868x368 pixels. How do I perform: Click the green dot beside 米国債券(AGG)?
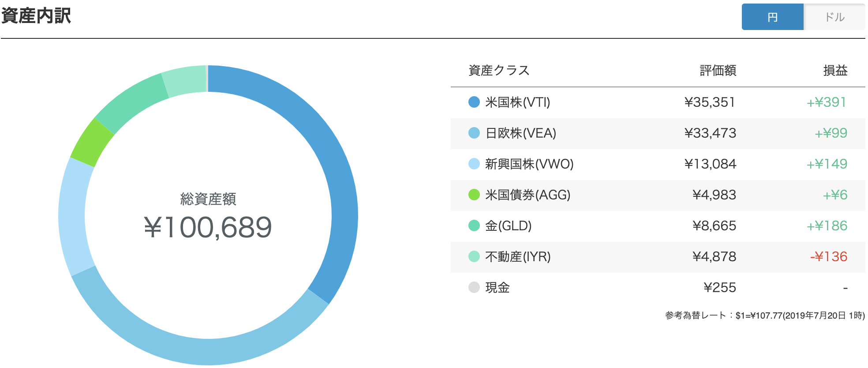474,195
